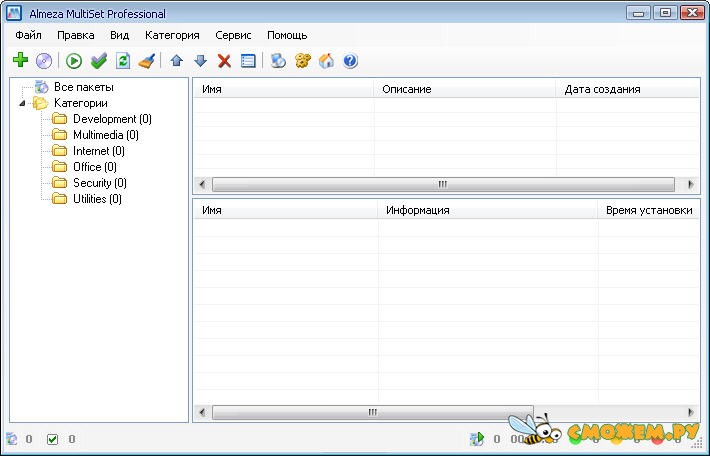
Task: Select the Development (0) category
Action: [112, 119]
